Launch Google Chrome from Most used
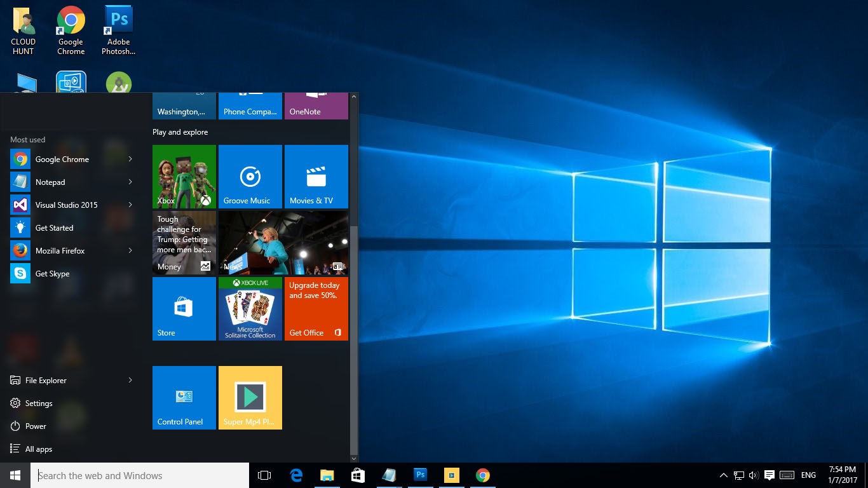The height and width of the screenshot is (488, 868). tap(62, 159)
